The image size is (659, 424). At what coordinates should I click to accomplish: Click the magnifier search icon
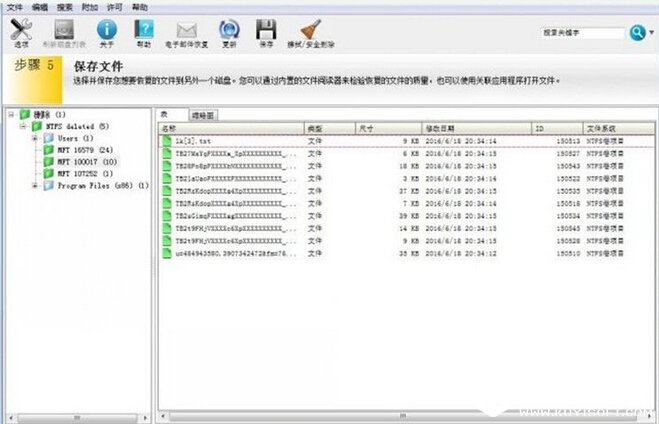click(636, 33)
